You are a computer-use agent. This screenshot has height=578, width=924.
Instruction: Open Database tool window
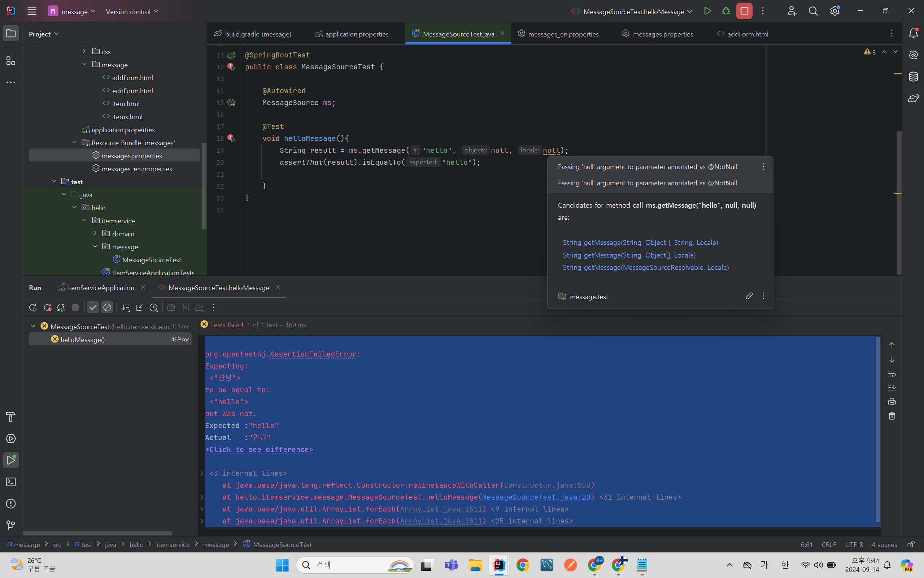[x=913, y=77]
